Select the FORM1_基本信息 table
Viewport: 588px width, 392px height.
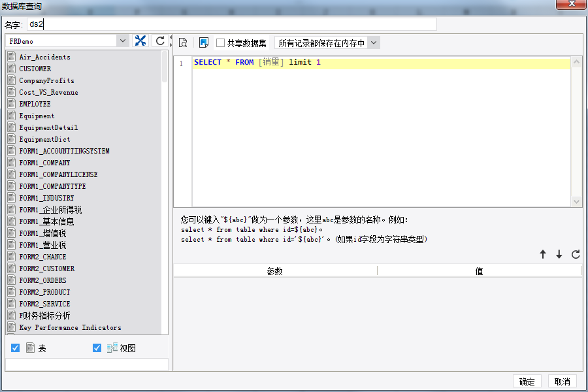pyautogui.click(x=47, y=221)
